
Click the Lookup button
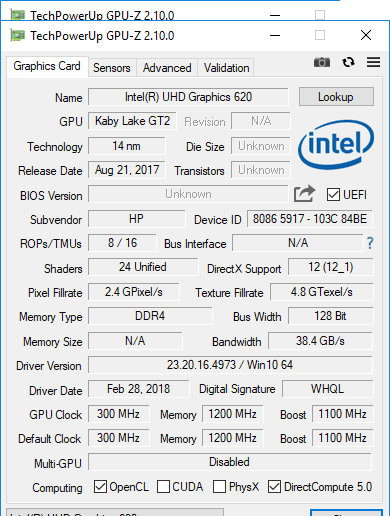[x=336, y=97]
